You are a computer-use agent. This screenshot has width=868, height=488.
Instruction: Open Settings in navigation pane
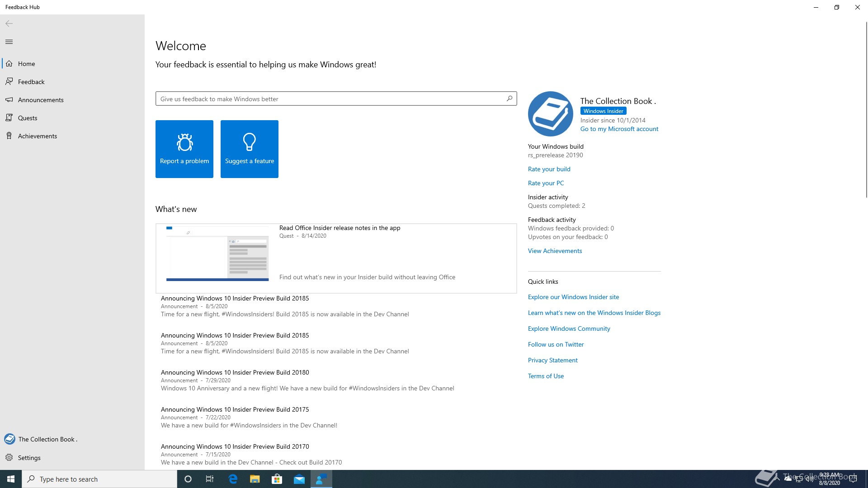tap(72, 458)
